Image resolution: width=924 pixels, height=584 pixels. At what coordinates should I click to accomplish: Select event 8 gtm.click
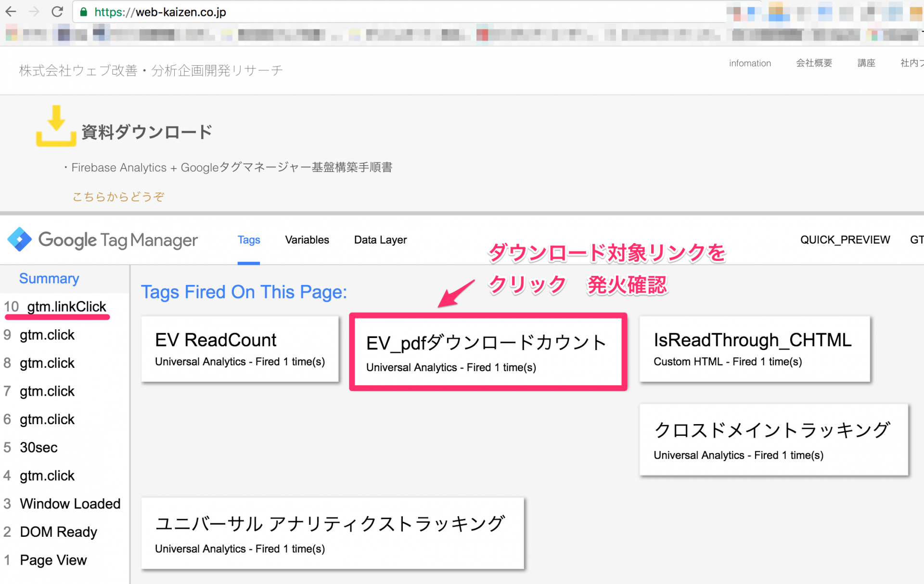[x=39, y=363]
